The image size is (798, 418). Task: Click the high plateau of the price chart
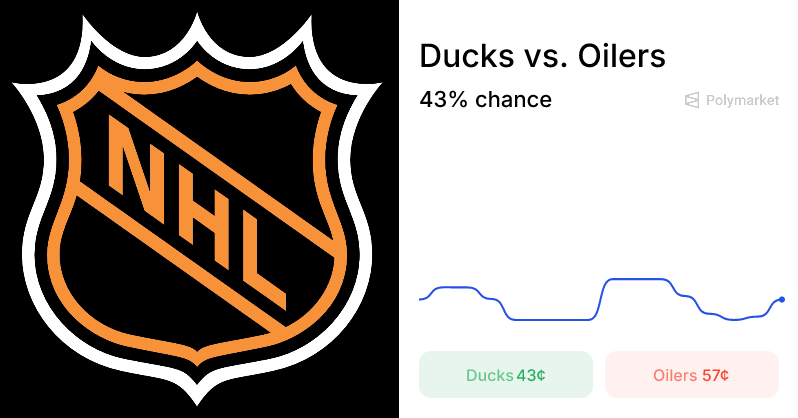[x=636, y=280]
